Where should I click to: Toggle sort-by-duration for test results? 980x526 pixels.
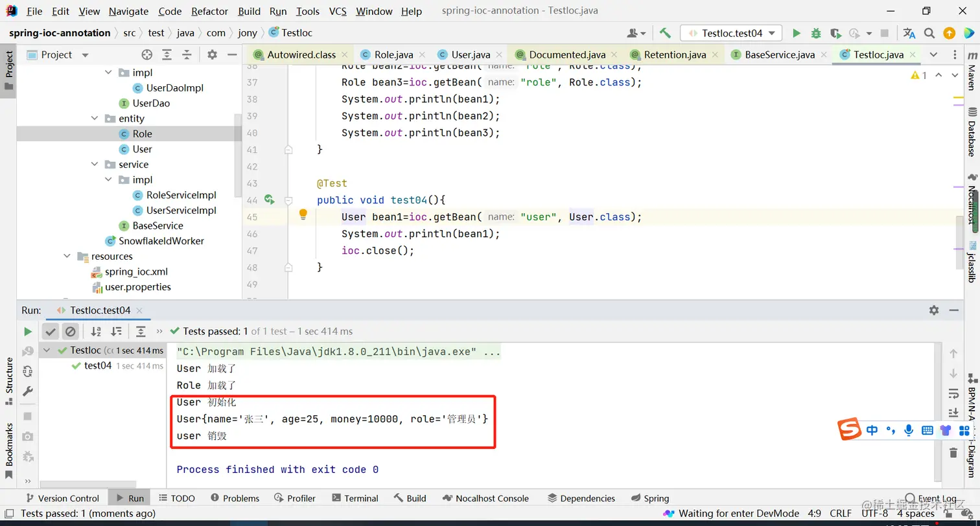(x=116, y=332)
